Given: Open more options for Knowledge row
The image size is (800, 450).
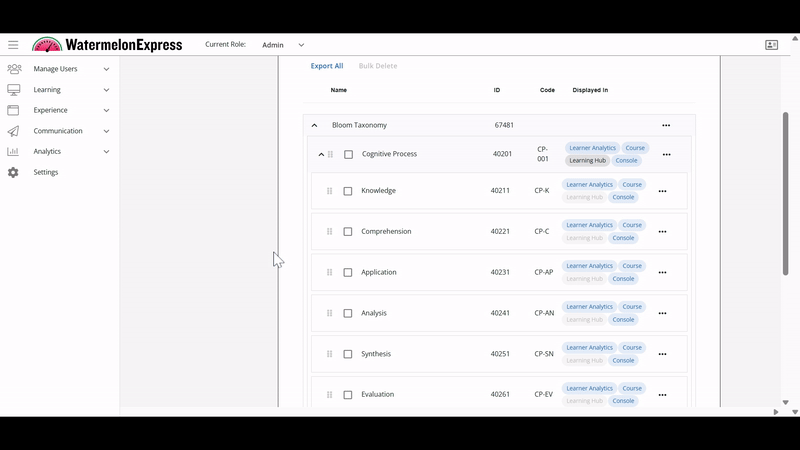Looking at the screenshot, I should [662, 191].
